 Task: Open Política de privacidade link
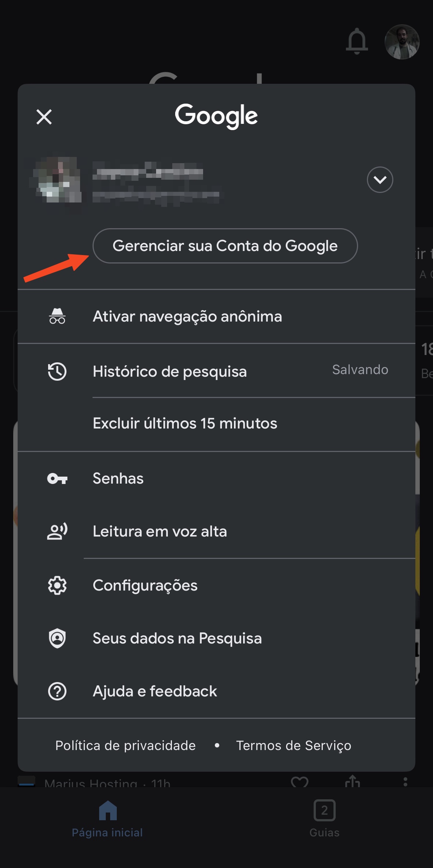(x=125, y=746)
